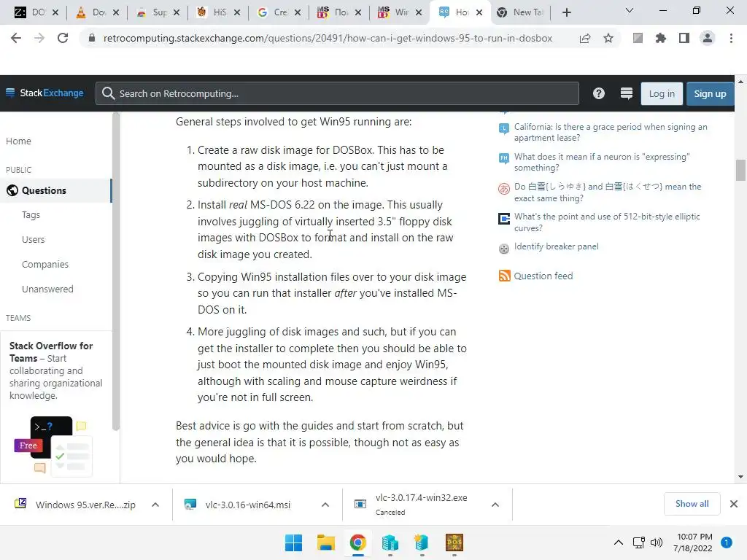Open the Windows Start menu
Screen dimensions: 747x560
click(x=293, y=542)
